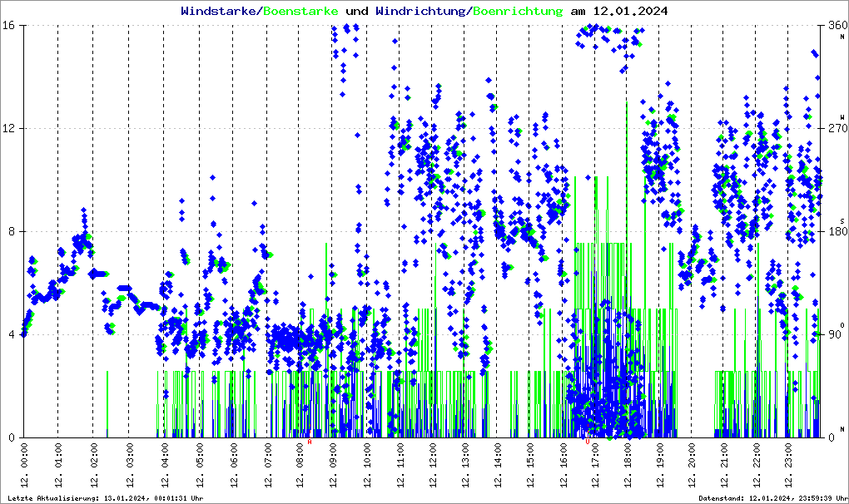The image size is (849, 504).
Task: Click the 'S' compass letter on right axis
Action: (842, 221)
